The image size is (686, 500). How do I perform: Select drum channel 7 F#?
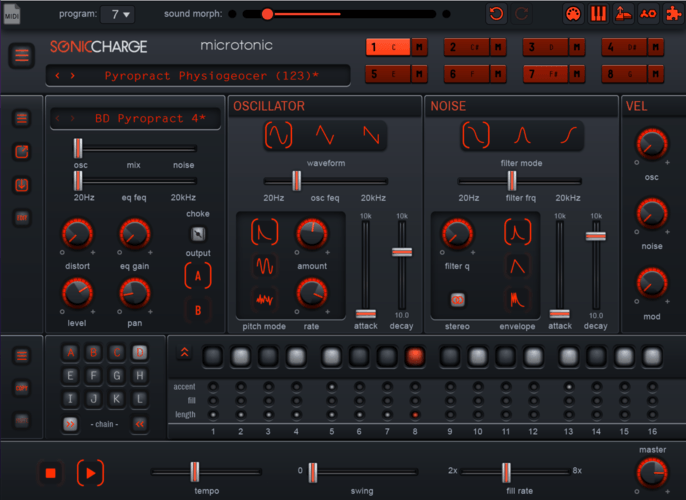coord(545,74)
